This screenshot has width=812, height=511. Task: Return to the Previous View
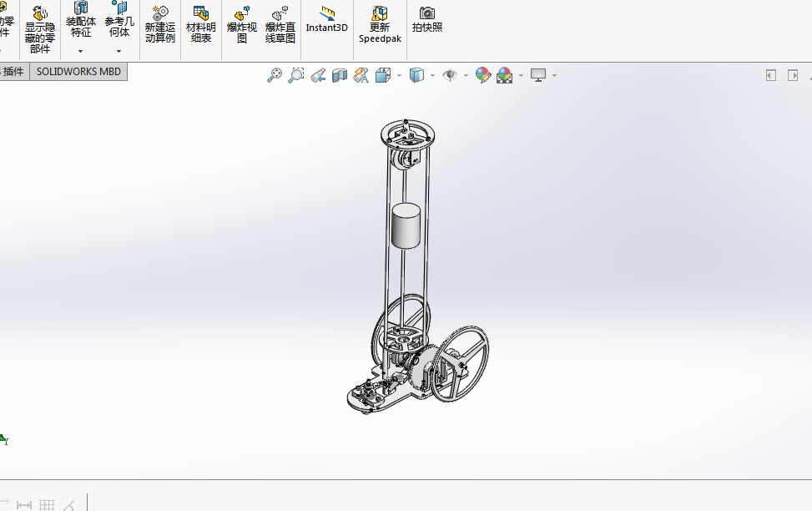click(318, 75)
